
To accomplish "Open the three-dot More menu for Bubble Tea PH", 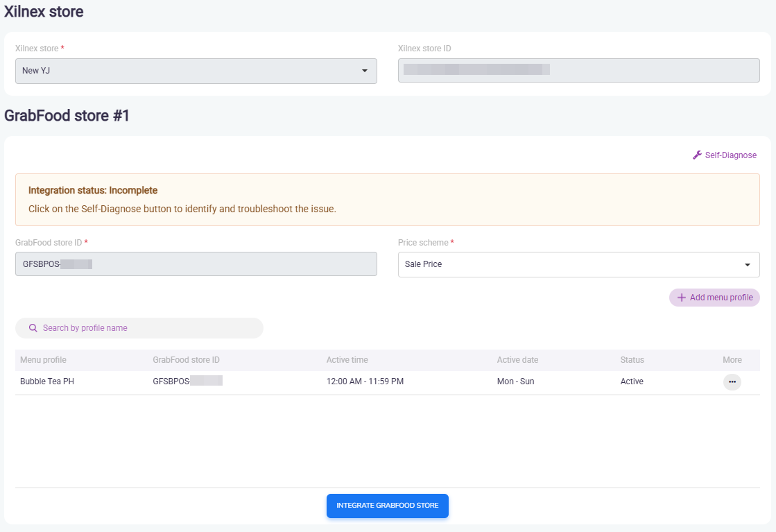I will pyautogui.click(x=732, y=381).
